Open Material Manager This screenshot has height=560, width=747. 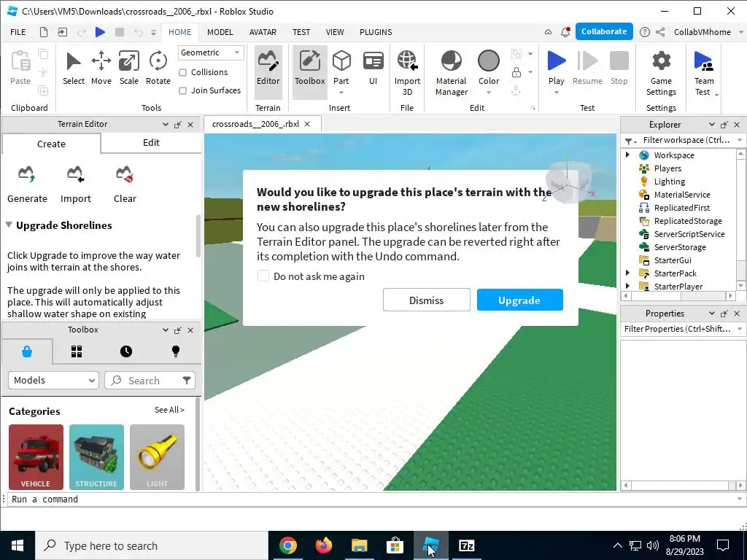click(x=451, y=72)
